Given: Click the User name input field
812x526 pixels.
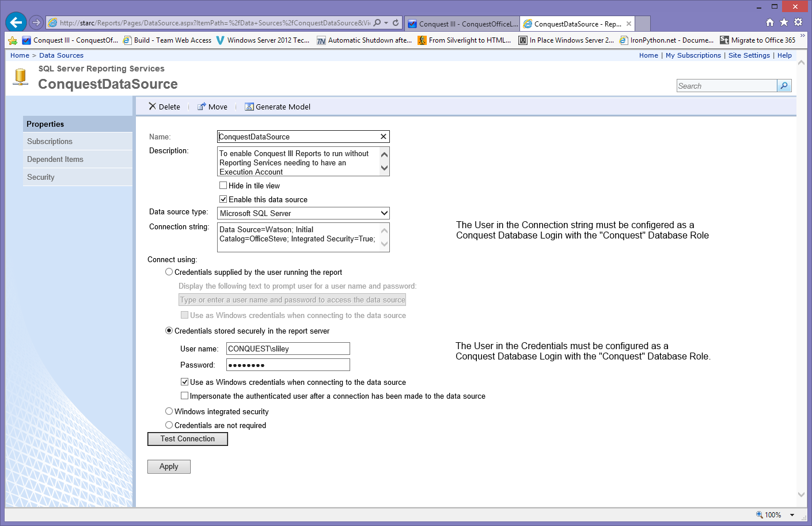Looking at the screenshot, I should click(288, 349).
